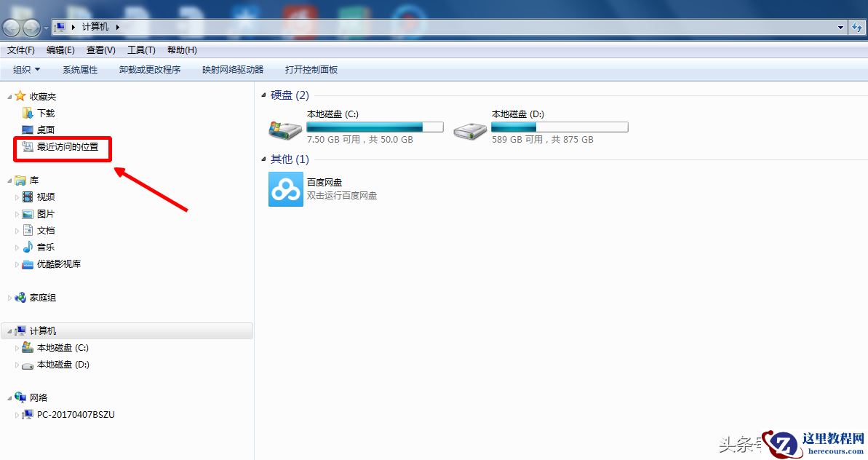Screen dimensions: 868x460
Task: Click 映射网络驱动器 toolbar button
Action: pos(233,70)
